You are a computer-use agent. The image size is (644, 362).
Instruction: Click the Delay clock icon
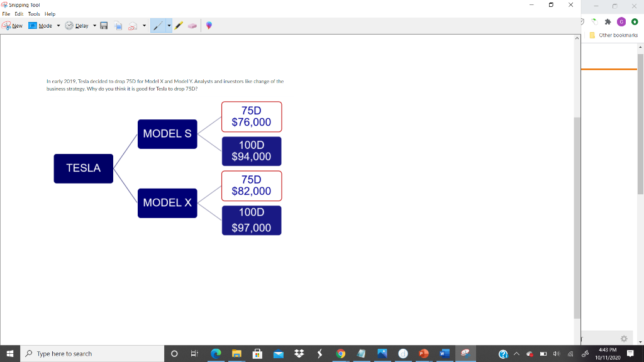coord(68,25)
